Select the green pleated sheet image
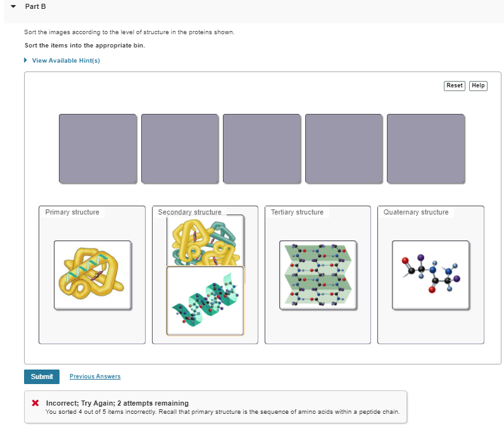 318,275
